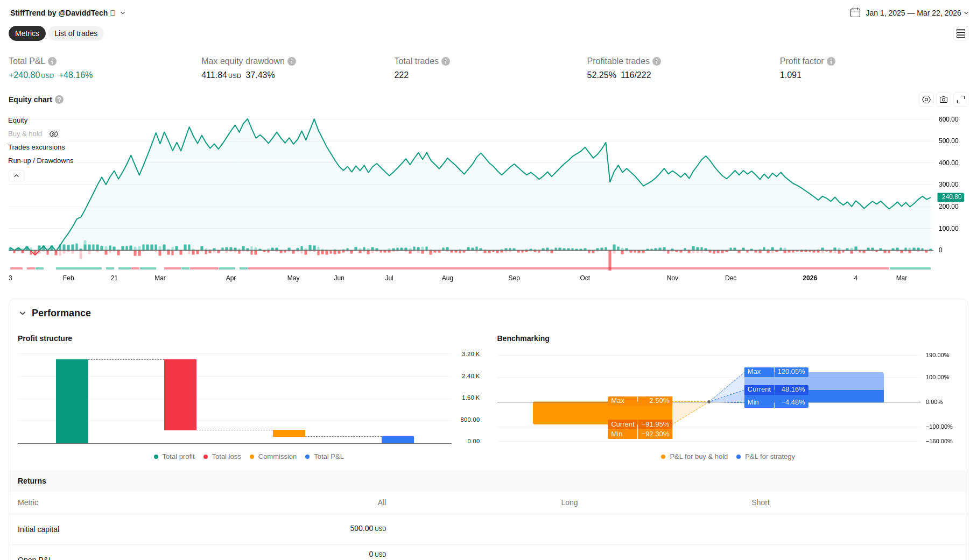Collapse the chart legend with the chevron
Screen dimensions: 977x560
point(16,176)
